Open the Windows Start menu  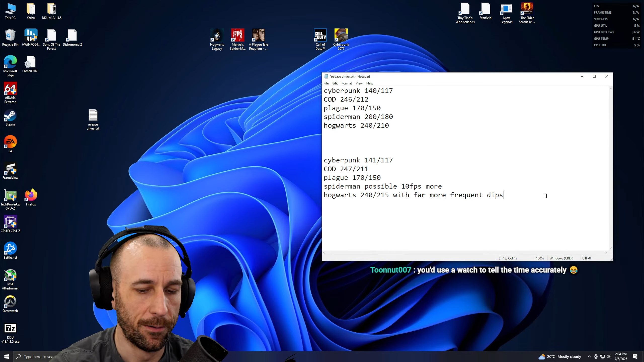[7, 356]
